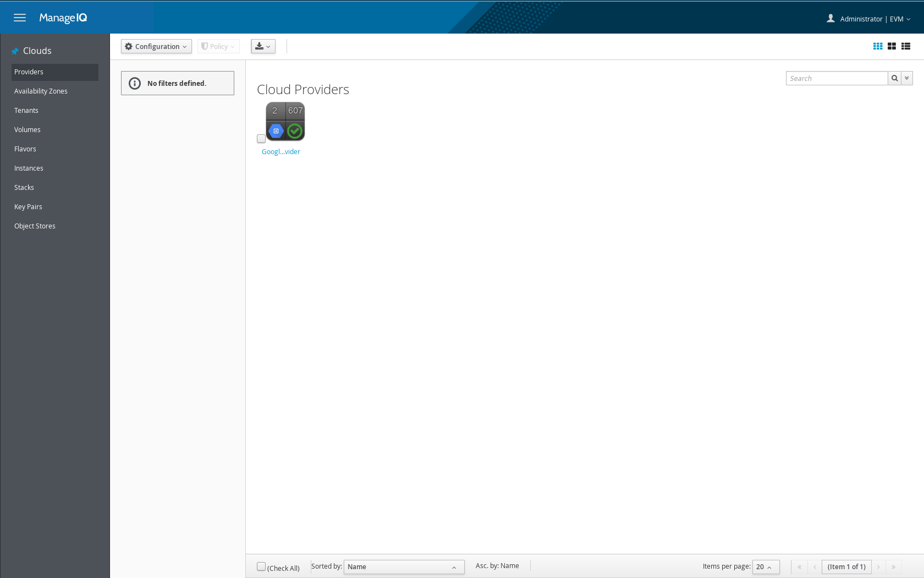Open Availability Zones section
Screen dimensions: 924x578
[x=55, y=91]
